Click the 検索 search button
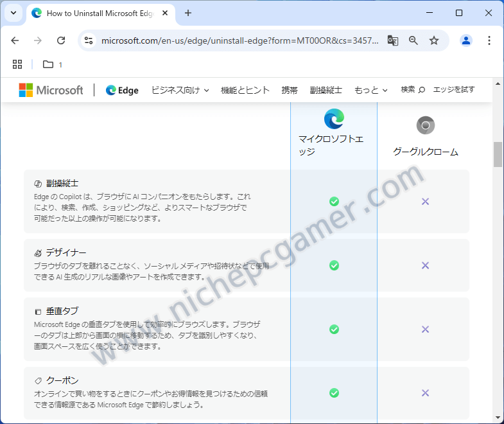 pos(413,90)
